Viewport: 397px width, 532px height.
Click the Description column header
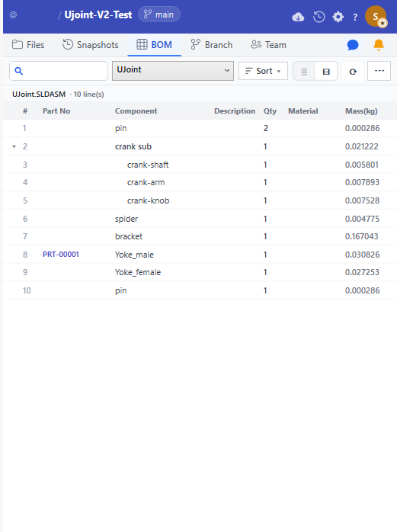point(235,111)
